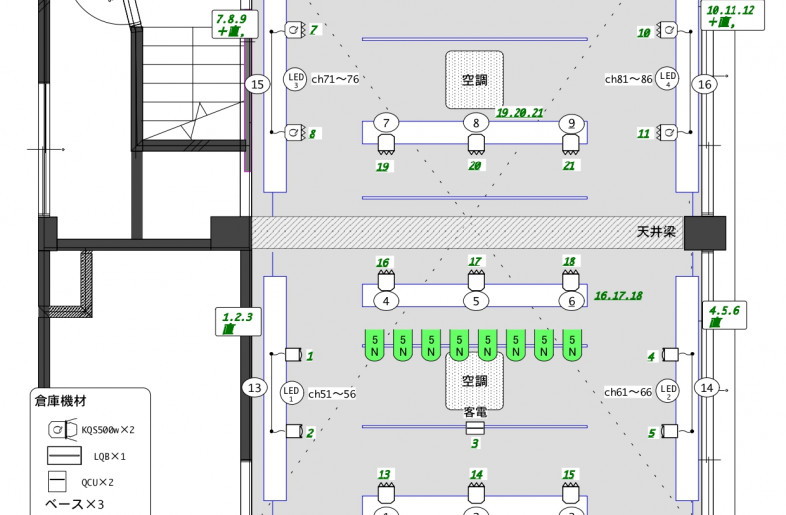Click the spotlight fixture beside green 10
The width and height of the screenshot is (786, 515).
(x=667, y=30)
